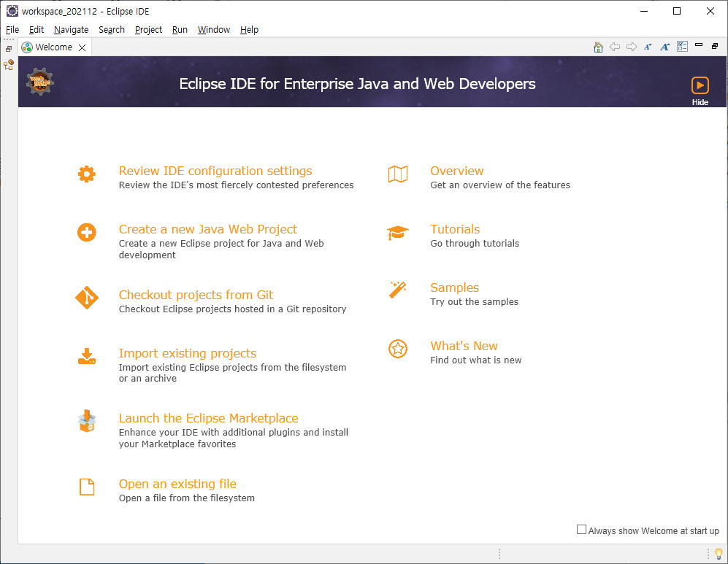Open the Project menu
The height and width of the screenshot is (564, 728).
tap(148, 30)
